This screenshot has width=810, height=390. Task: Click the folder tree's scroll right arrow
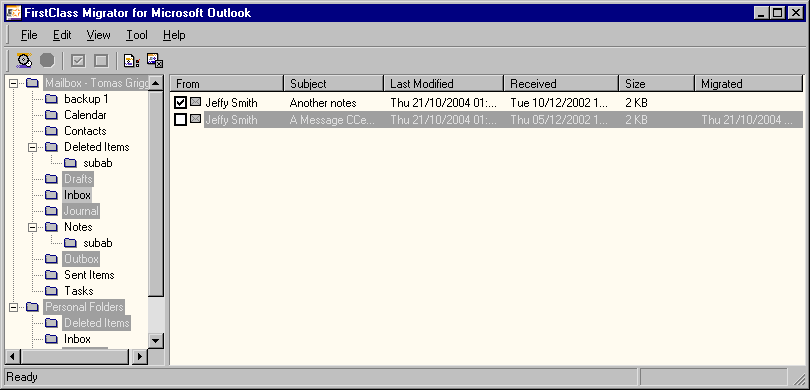pos(140,356)
